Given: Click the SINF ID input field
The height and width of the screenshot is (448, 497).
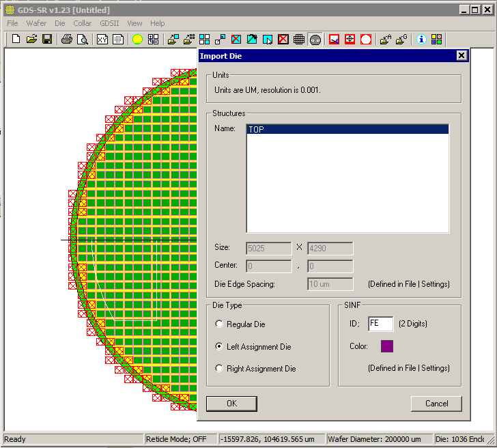Looking at the screenshot, I should coord(380,324).
